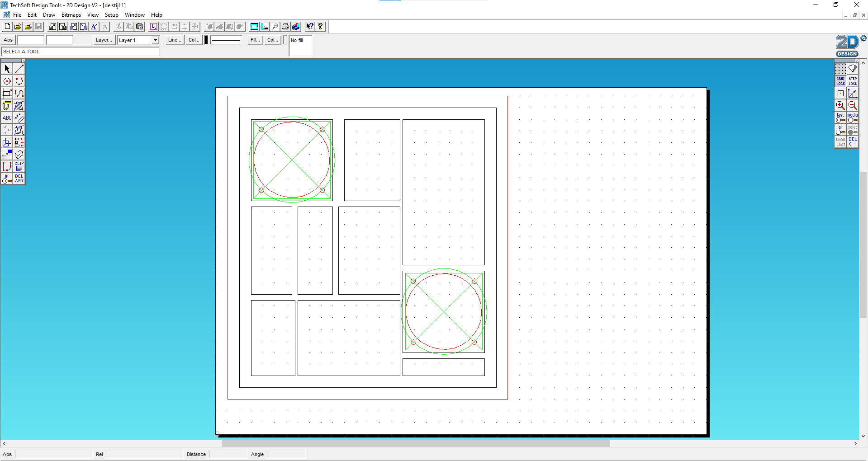Open the Layer 1 dropdown
This screenshot has width=868, height=461.
pos(155,40)
